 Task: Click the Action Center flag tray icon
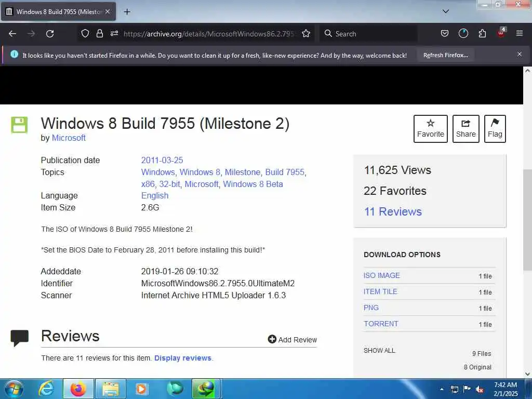(x=467, y=389)
